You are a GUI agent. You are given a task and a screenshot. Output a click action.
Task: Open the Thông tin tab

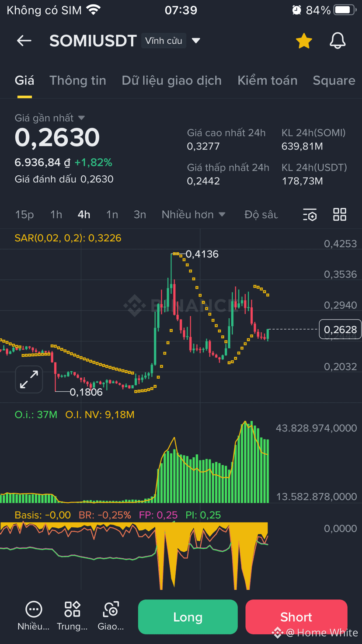(x=78, y=80)
